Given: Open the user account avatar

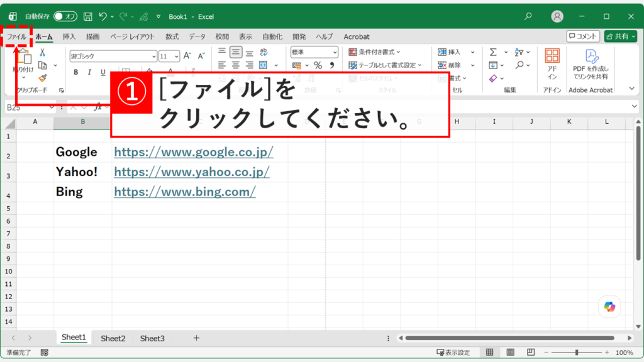Looking at the screenshot, I should click(557, 16).
